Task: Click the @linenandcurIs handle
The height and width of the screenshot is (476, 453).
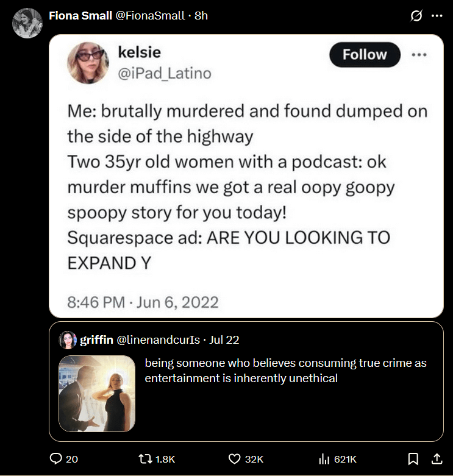Action: (x=158, y=339)
